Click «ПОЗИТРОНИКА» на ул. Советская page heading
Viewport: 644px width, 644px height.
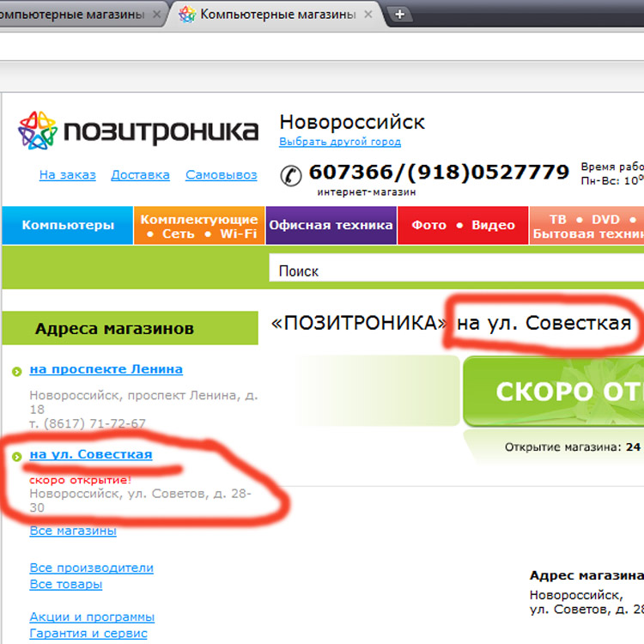451,323
